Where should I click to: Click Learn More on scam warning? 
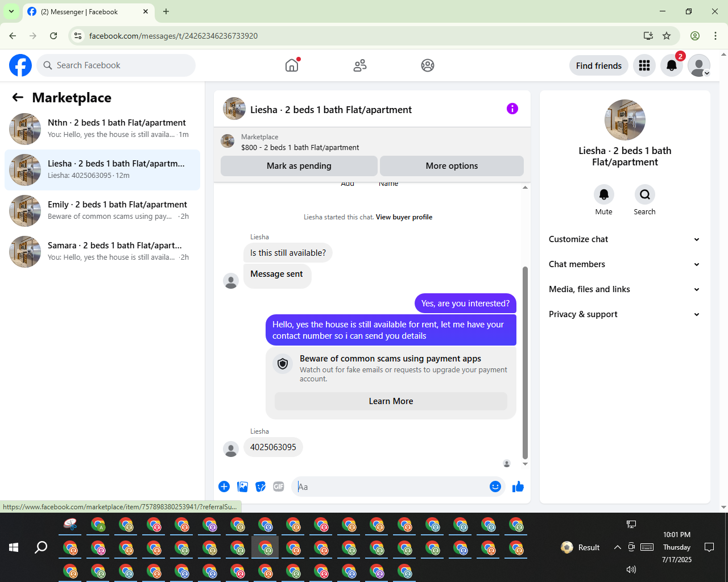pyautogui.click(x=391, y=401)
